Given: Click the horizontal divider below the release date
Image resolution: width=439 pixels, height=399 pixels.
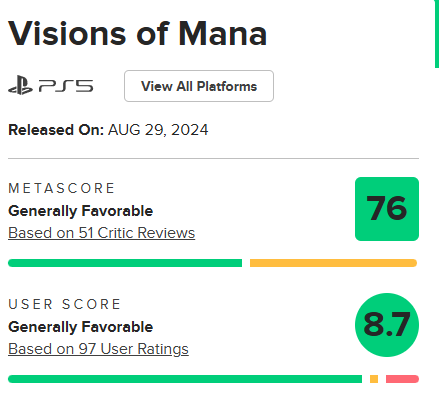Looking at the screenshot, I should pos(213,159).
